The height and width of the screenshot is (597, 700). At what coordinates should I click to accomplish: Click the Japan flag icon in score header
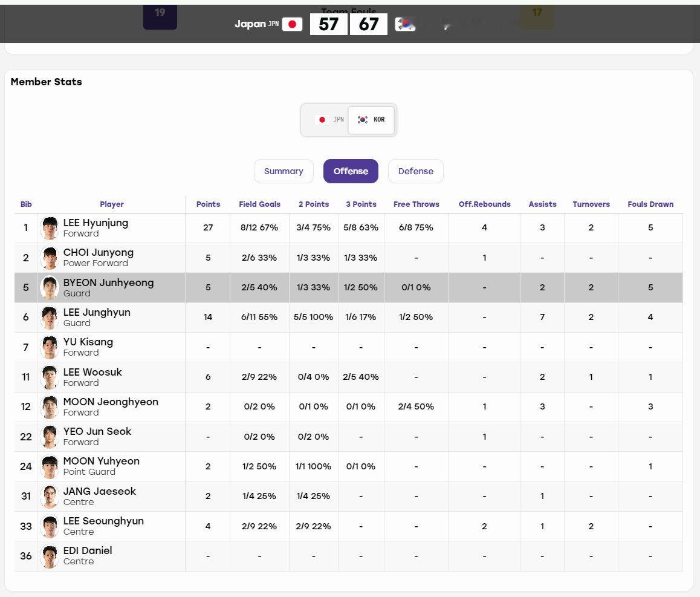click(x=293, y=24)
